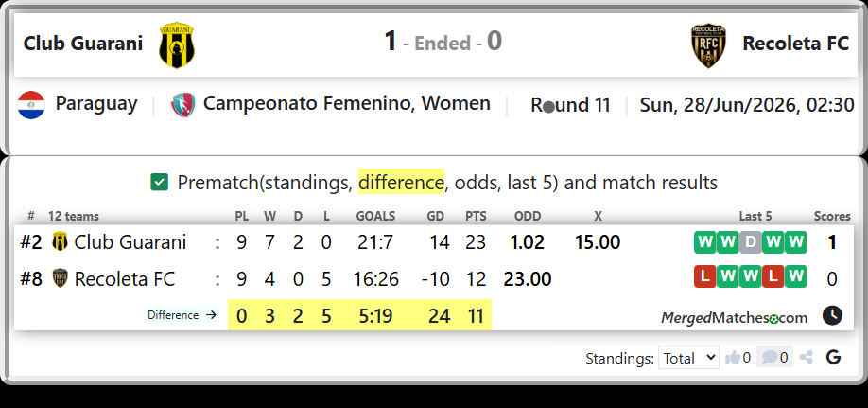Click the share icon

point(806,358)
